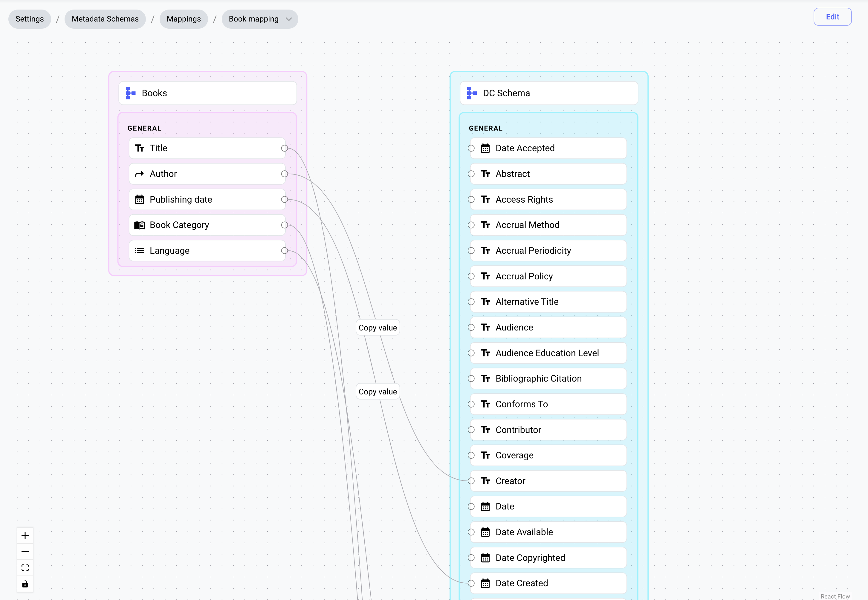Viewport: 868px width, 600px height.
Task: Select the connection handle beside Coverage
Action: coord(471,455)
